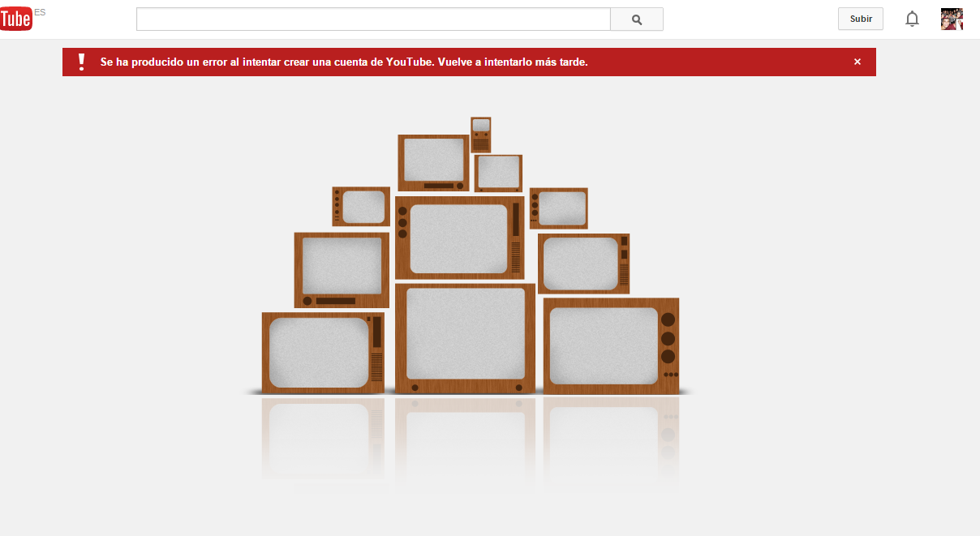Open the notifications bell
This screenshot has height=536, width=980.
click(913, 19)
